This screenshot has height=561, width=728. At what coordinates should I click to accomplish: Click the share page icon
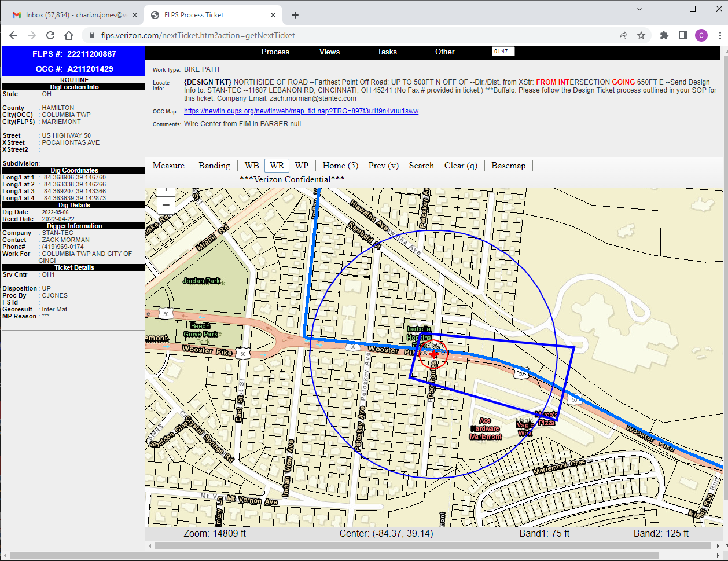coord(623,35)
